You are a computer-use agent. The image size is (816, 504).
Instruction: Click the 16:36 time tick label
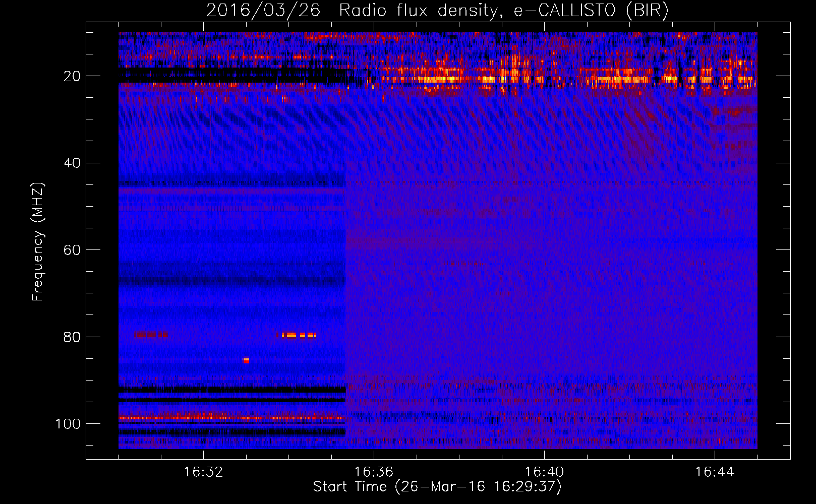coord(374,472)
